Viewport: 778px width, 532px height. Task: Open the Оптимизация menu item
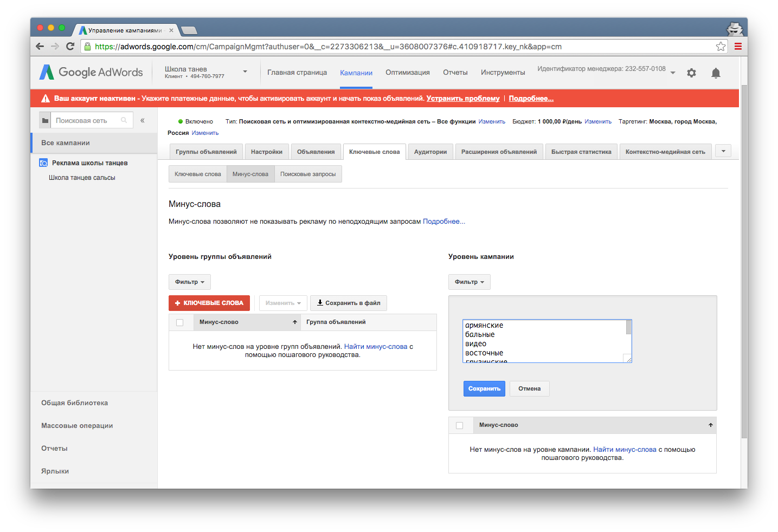[x=407, y=73]
